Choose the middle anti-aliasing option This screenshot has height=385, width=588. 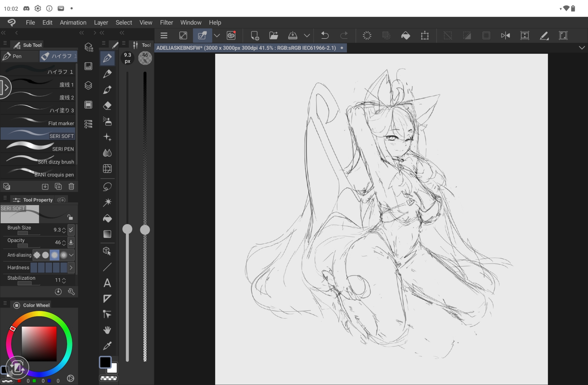tap(54, 255)
